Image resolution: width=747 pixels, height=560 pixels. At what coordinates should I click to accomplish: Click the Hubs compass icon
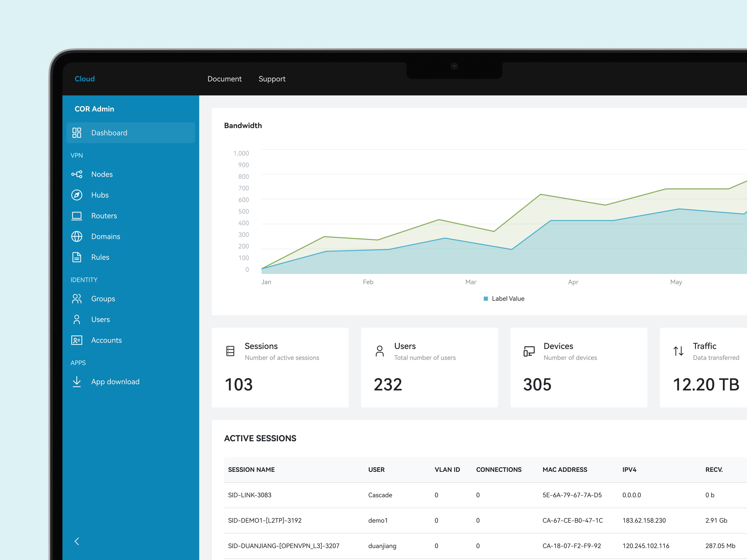[x=77, y=195]
